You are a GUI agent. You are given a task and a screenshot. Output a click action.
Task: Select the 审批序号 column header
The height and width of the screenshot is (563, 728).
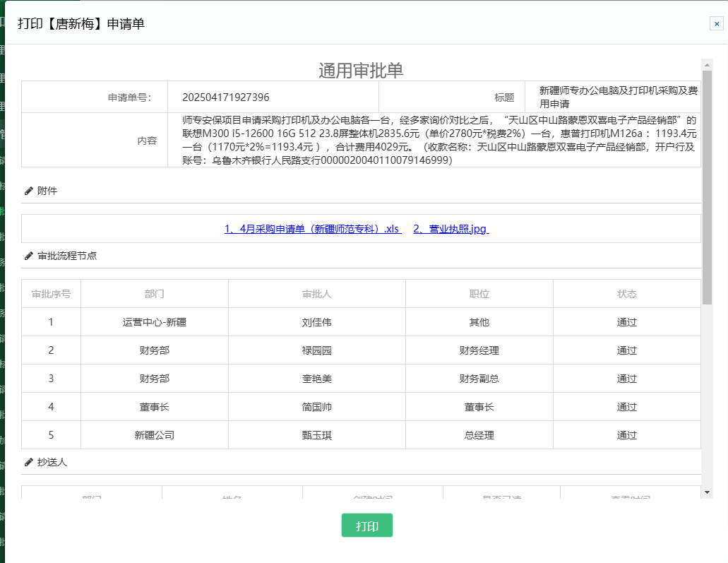coord(51,294)
